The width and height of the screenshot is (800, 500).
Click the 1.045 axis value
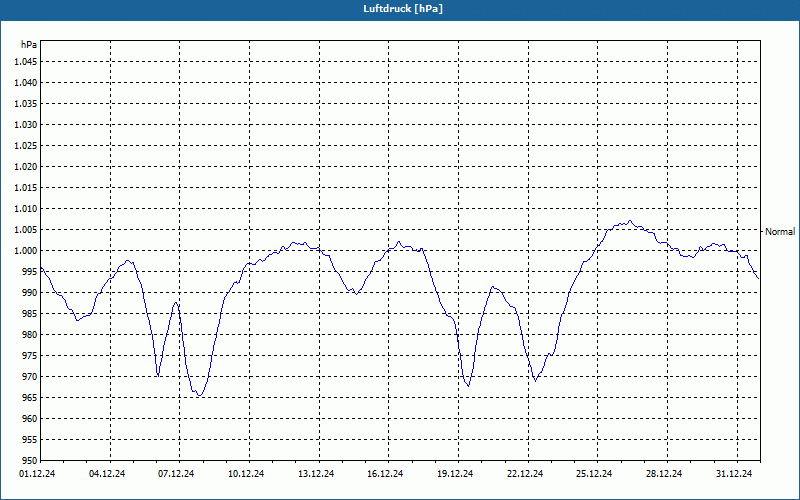click(26, 62)
